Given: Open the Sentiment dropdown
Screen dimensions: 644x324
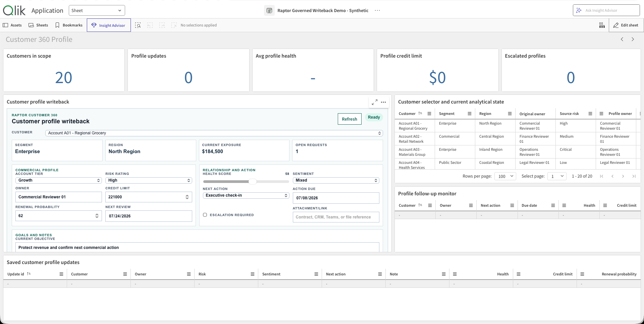Looking at the screenshot, I should point(336,180).
